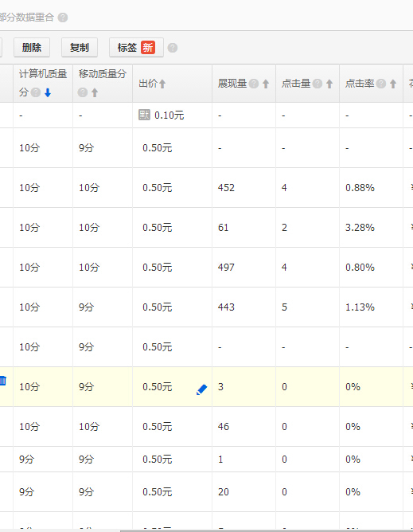The height and width of the screenshot is (532, 413).
Task: Sort the 点击率 column by its arrow
Action: click(x=393, y=84)
